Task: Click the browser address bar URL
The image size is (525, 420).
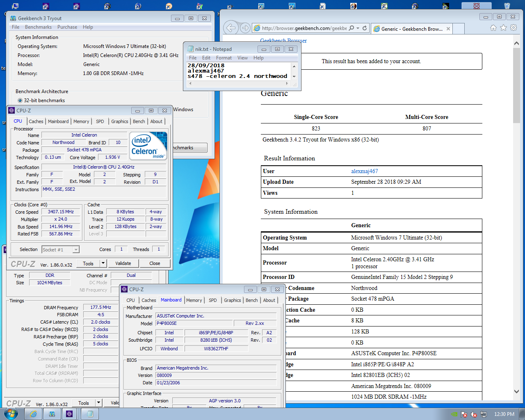Action: (304, 28)
